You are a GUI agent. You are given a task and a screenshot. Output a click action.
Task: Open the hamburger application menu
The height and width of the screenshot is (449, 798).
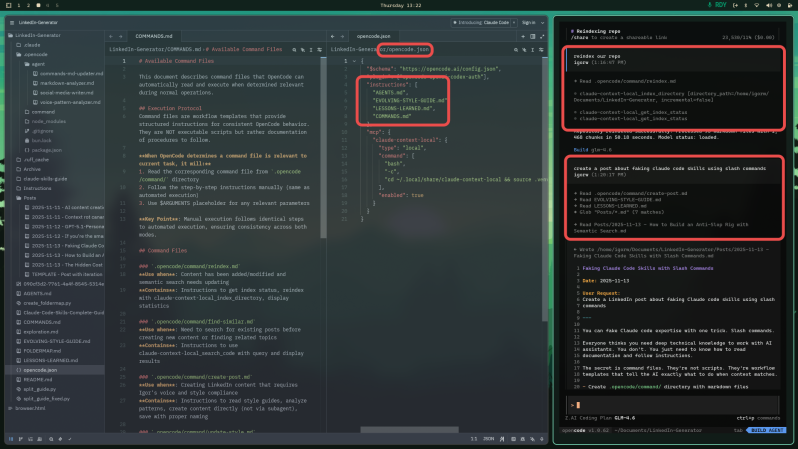pyautogui.click(x=12, y=22)
